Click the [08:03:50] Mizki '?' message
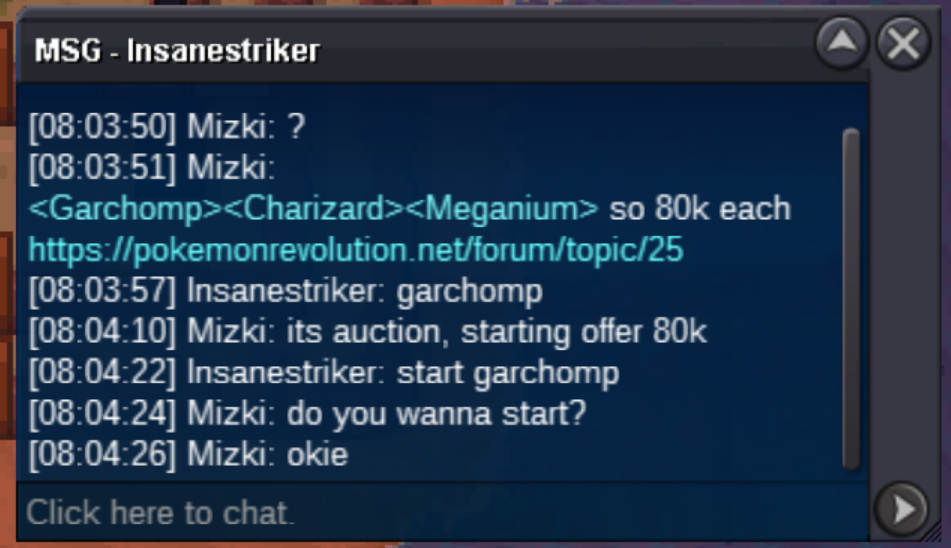This screenshot has width=951, height=548. click(167, 127)
